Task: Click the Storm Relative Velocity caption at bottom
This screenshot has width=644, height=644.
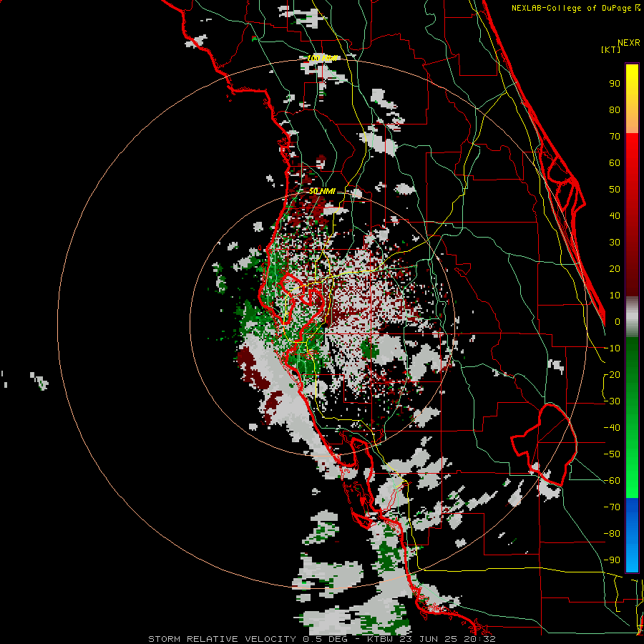Action: click(321, 639)
